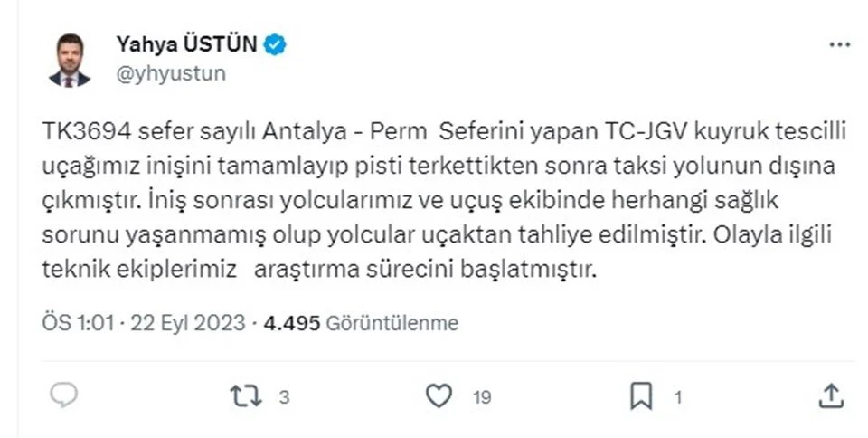Open the @yhyustun handle link
This screenshot has height=438, width=868.
[171, 73]
